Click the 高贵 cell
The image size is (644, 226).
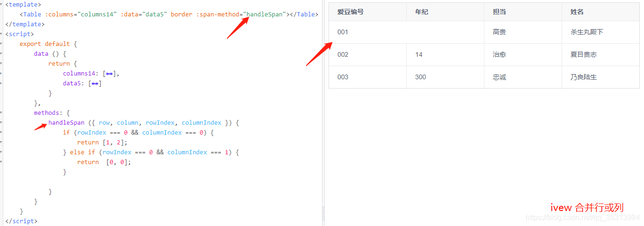(x=523, y=32)
